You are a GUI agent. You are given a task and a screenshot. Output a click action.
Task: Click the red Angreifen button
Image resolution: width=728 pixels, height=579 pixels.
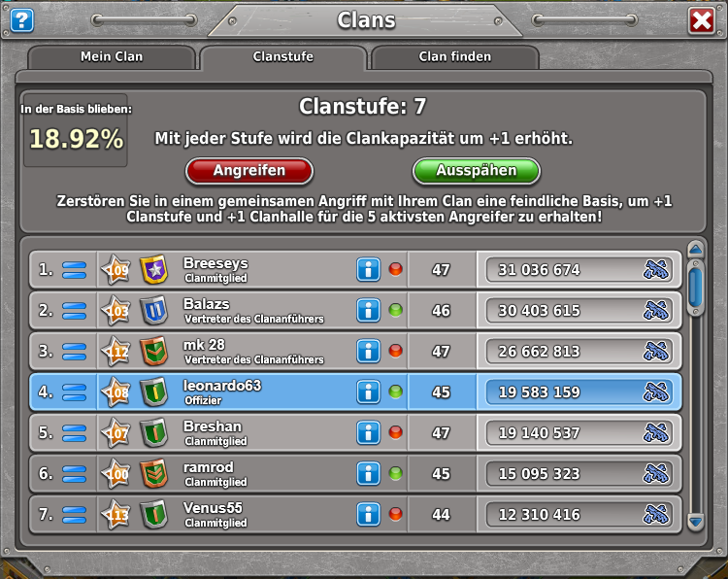pyautogui.click(x=249, y=171)
